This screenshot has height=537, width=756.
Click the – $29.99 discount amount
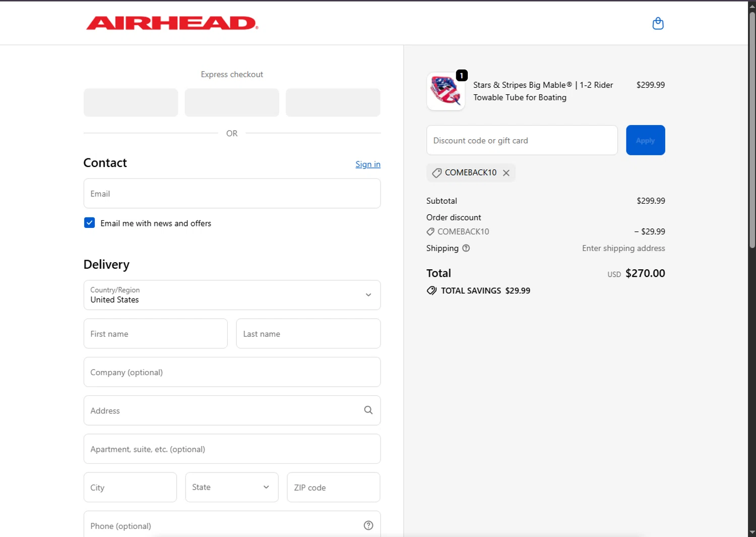click(x=650, y=231)
